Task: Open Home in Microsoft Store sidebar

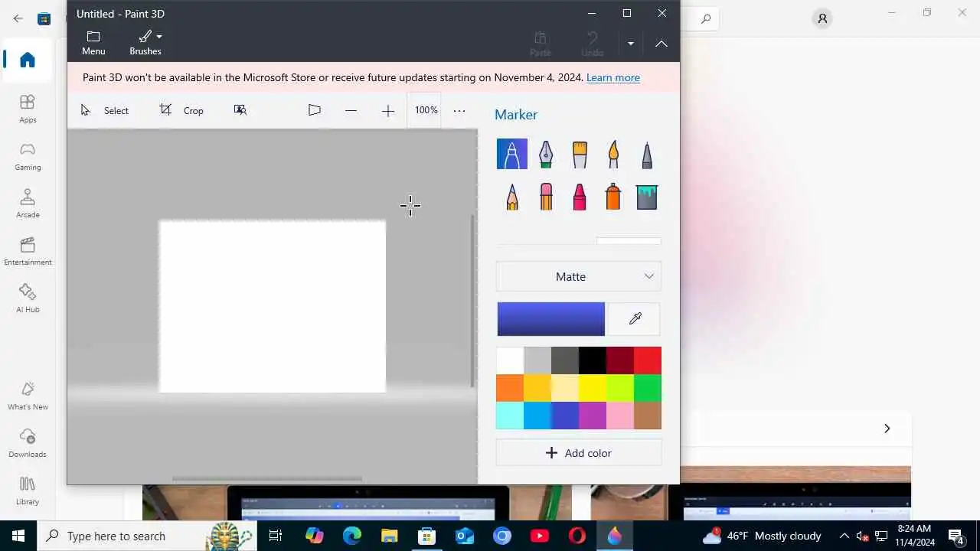Action: click(x=28, y=60)
